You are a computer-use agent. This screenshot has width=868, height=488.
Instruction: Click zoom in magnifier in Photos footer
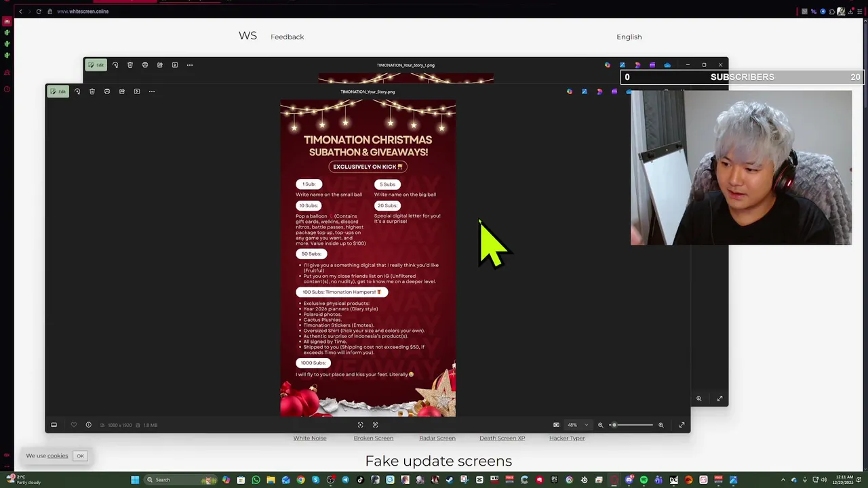[660, 425]
